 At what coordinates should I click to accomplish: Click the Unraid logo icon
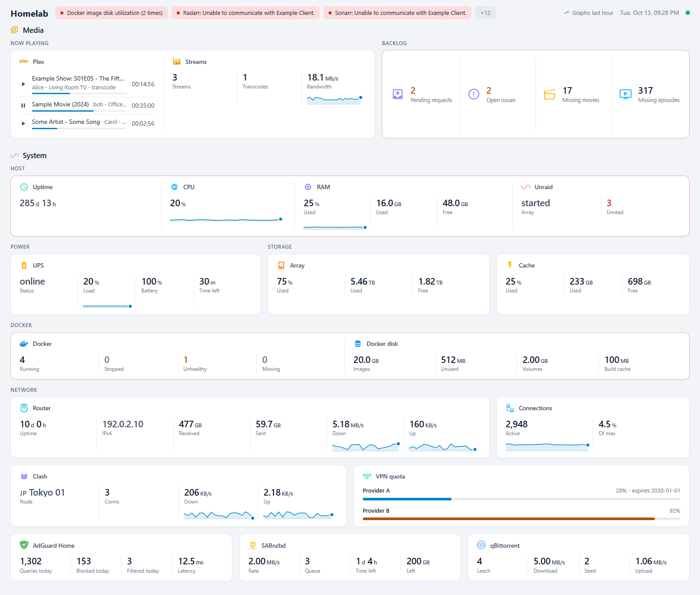[526, 187]
